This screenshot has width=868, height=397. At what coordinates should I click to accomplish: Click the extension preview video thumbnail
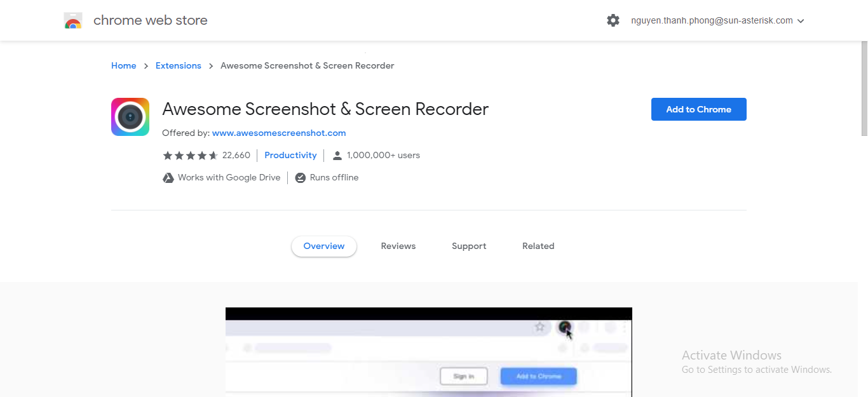[x=429, y=353]
